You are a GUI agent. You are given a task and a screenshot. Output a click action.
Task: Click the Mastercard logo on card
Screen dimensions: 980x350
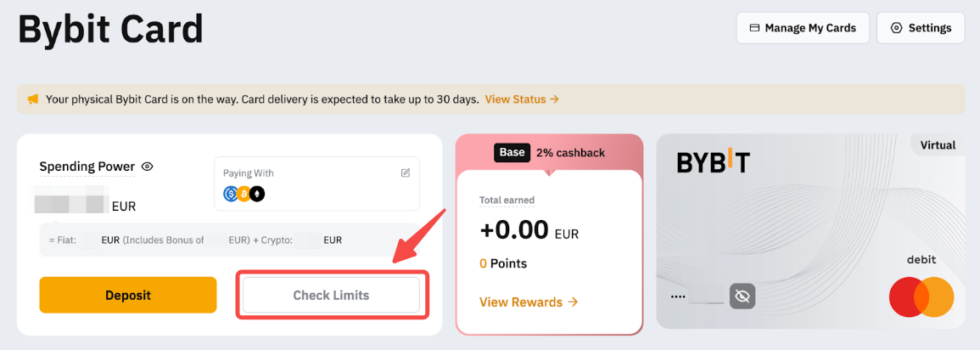(x=921, y=298)
